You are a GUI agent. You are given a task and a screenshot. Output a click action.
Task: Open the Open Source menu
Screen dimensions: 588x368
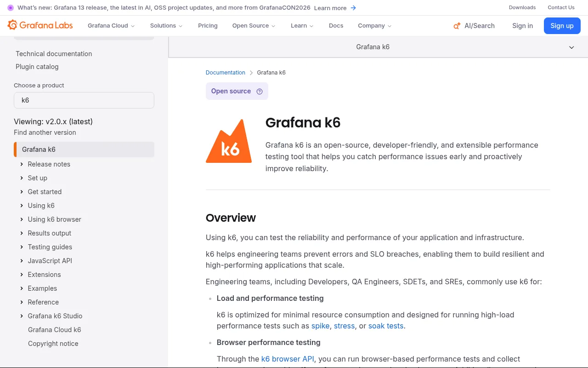254,26
